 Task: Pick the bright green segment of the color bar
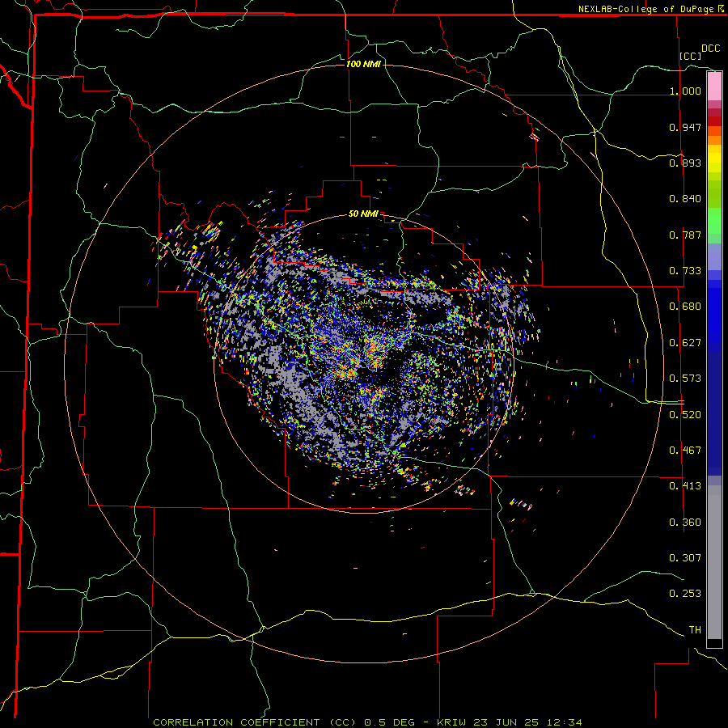tap(714, 221)
